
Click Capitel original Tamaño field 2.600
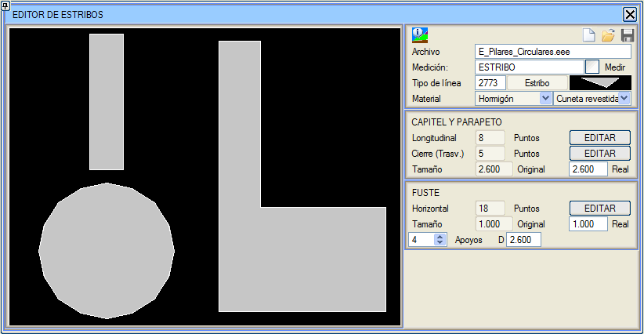[494, 169]
